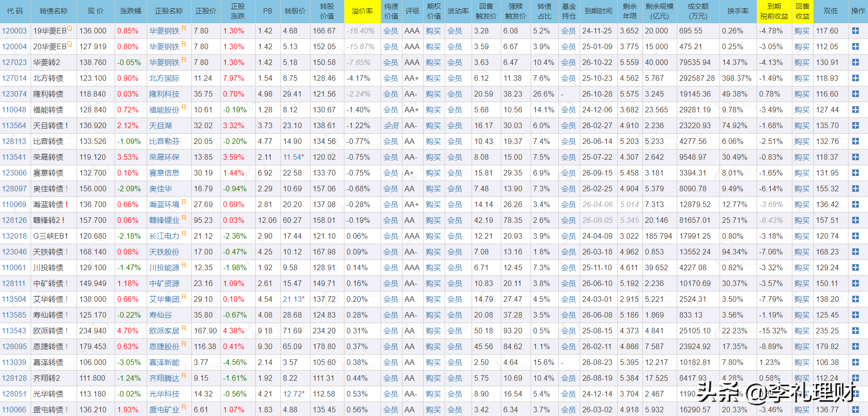The height and width of the screenshot is (416, 868).
Task: Open bond code link 128126
Action: (14, 221)
